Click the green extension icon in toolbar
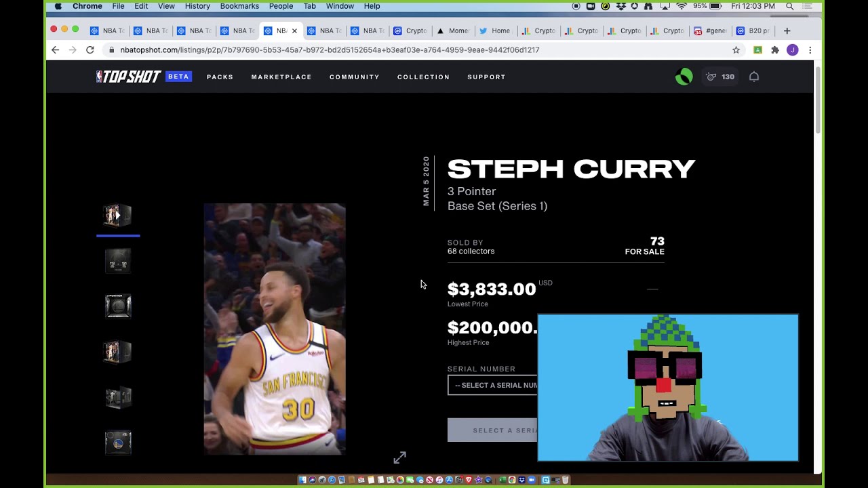Image resolution: width=868 pixels, height=488 pixels. [758, 49]
